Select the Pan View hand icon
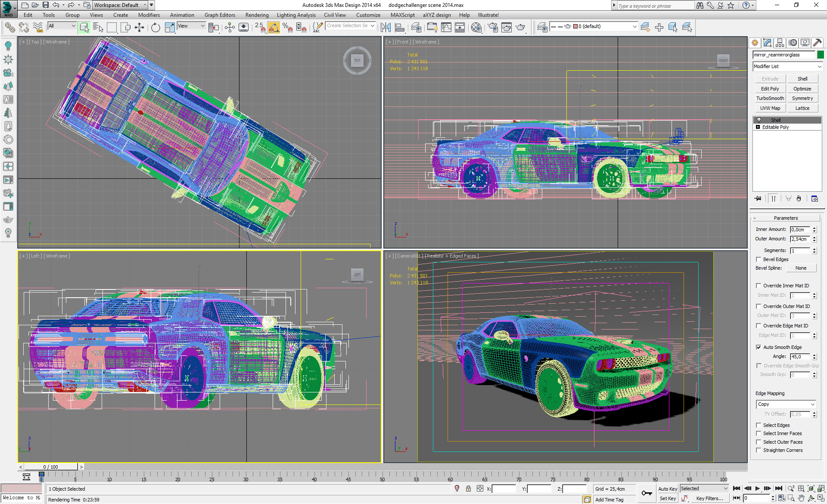 pos(801,498)
